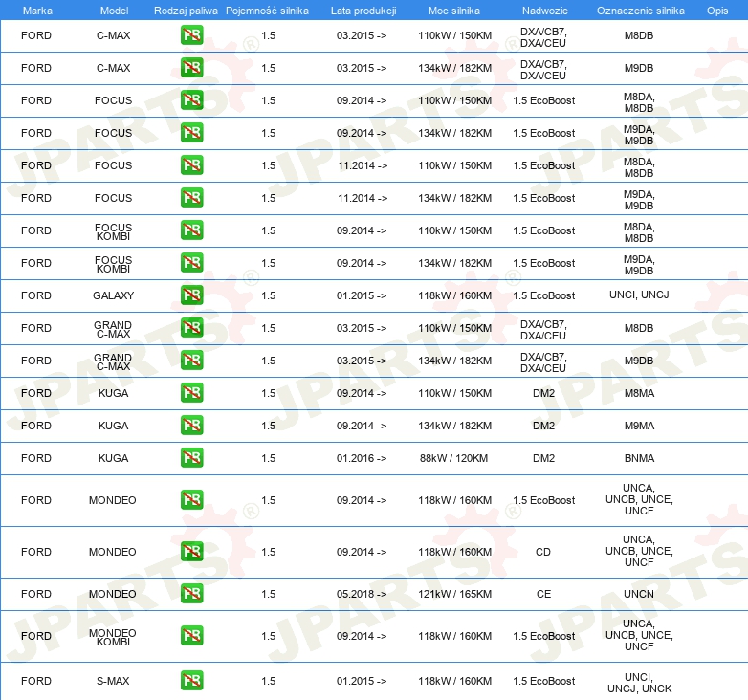Click 09.2014 -> date in MONDEO CD row
The width and height of the screenshot is (748, 700).
tap(362, 552)
